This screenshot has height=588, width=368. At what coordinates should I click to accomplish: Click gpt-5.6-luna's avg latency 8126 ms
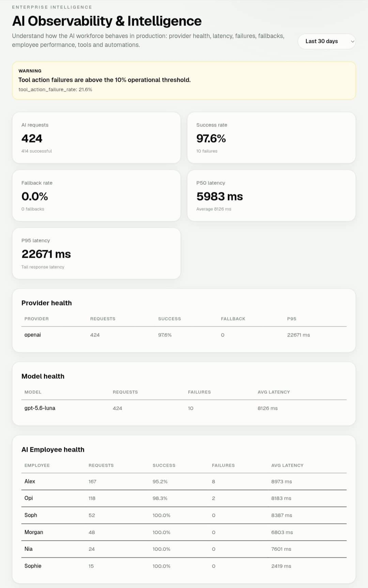[x=267, y=408]
